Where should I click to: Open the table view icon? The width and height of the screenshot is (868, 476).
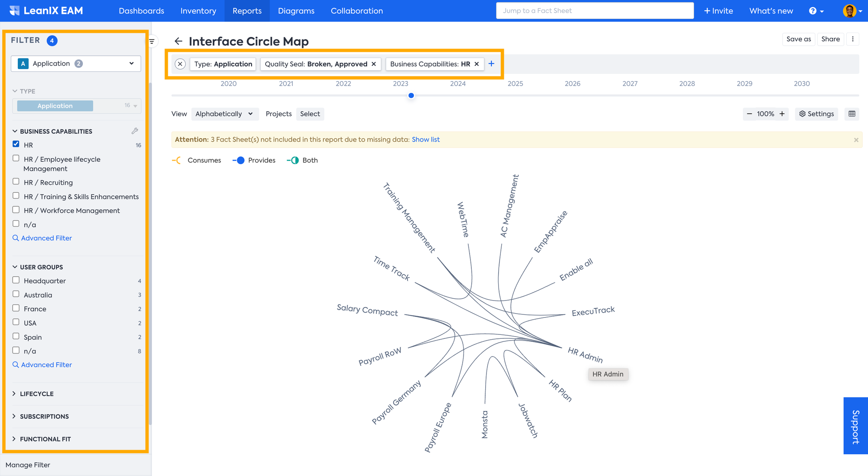pos(852,114)
